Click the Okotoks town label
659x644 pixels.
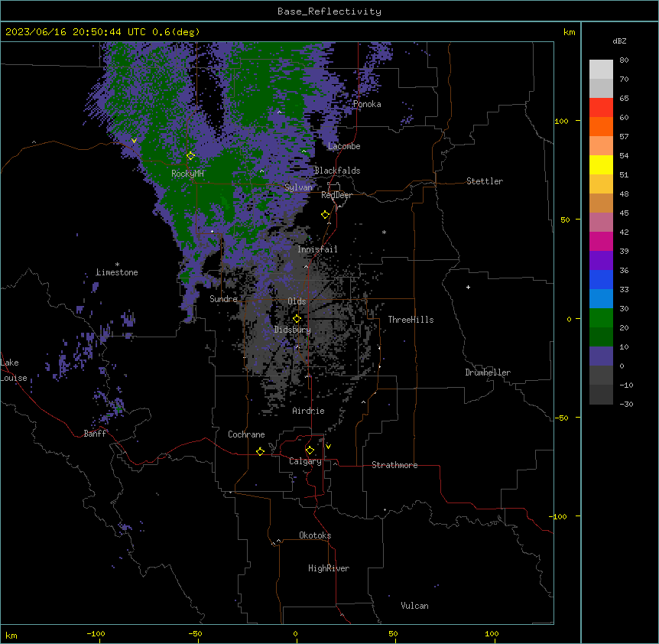point(315,535)
